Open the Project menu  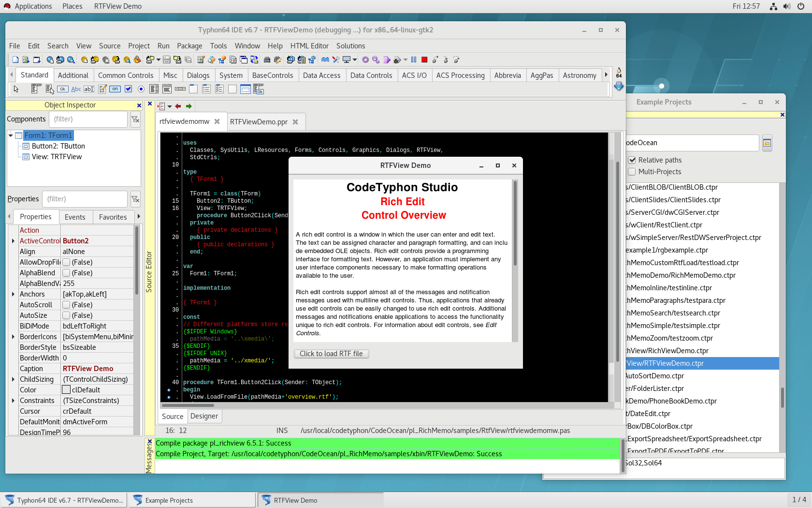(139, 46)
